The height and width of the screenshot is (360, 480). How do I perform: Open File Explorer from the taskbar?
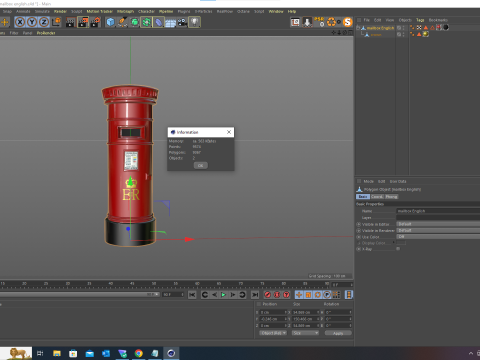point(57,353)
